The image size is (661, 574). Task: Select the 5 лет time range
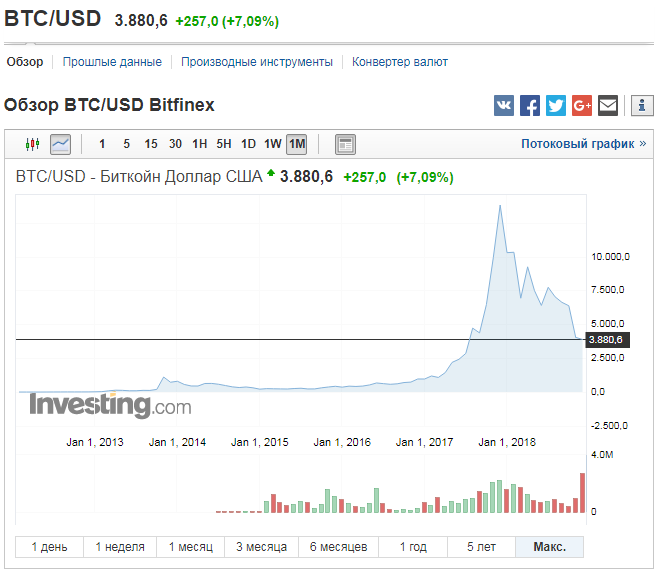[481, 547]
